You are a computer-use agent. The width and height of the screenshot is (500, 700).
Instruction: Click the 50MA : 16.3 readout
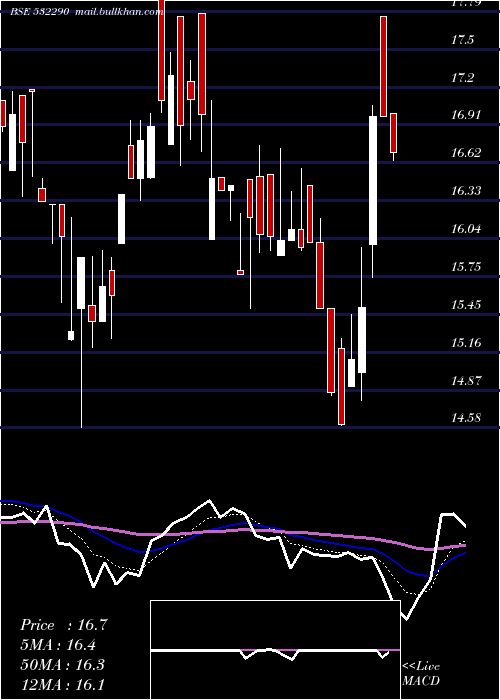[62, 664]
